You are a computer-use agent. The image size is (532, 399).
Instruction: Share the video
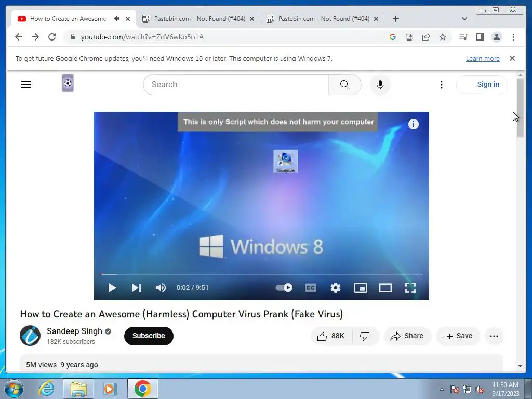[x=407, y=336]
